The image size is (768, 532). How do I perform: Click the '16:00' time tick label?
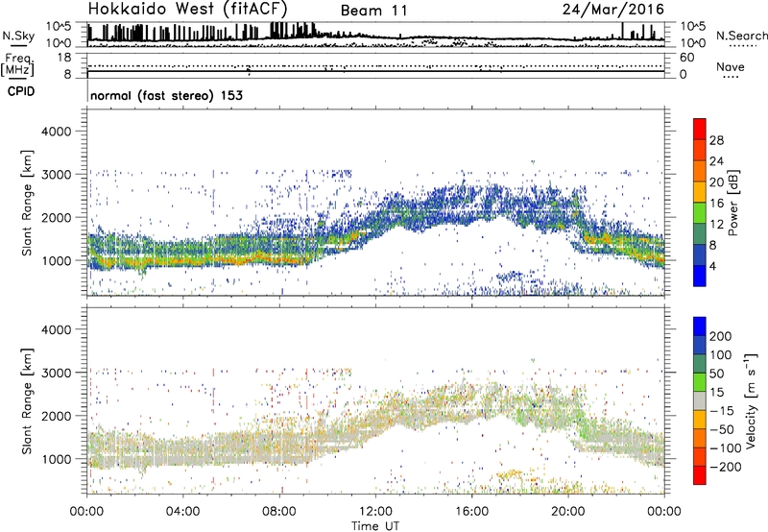[x=471, y=512]
